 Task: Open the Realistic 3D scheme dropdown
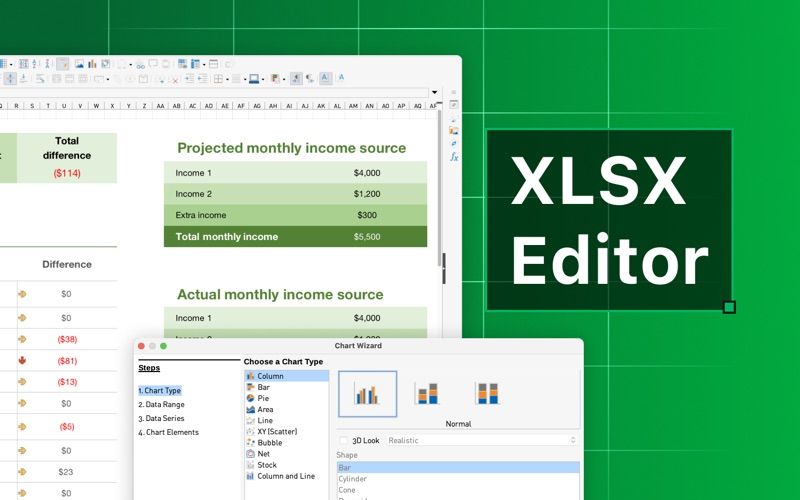click(x=482, y=440)
